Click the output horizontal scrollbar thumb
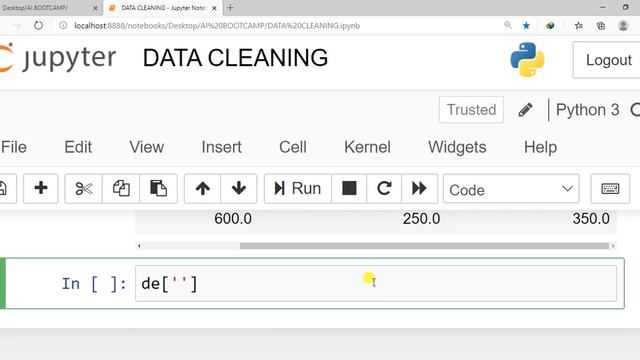 [x=424, y=246]
